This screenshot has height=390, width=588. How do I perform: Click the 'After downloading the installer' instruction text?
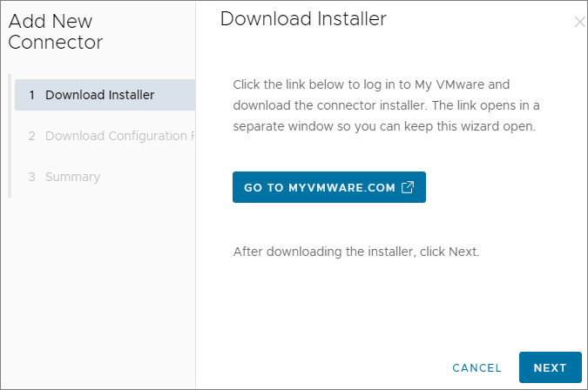356,252
